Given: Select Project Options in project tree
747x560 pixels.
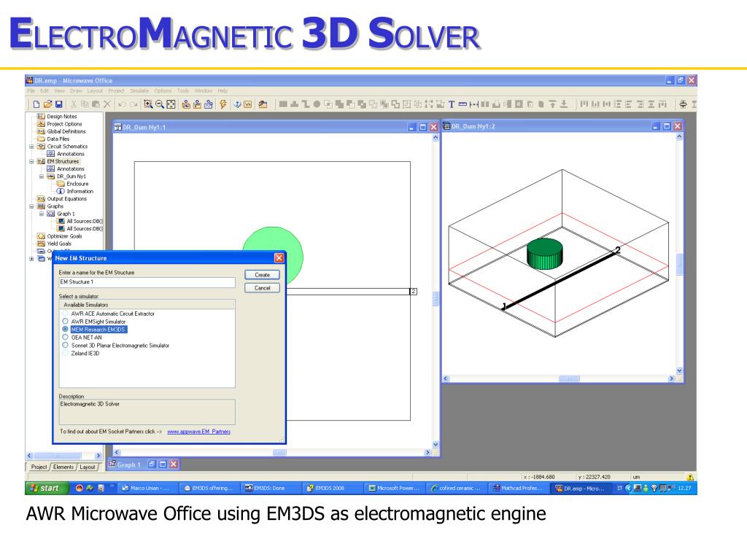Looking at the screenshot, I should pos(64,124).
